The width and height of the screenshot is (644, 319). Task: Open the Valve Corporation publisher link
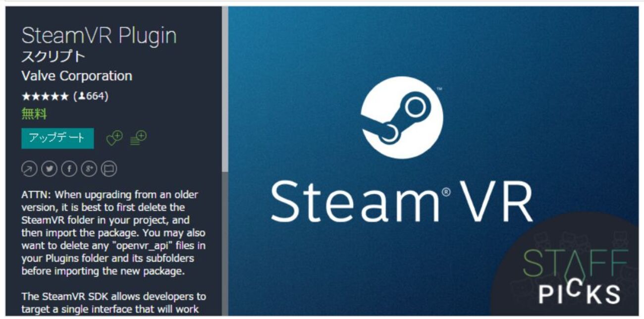[77, 76]
